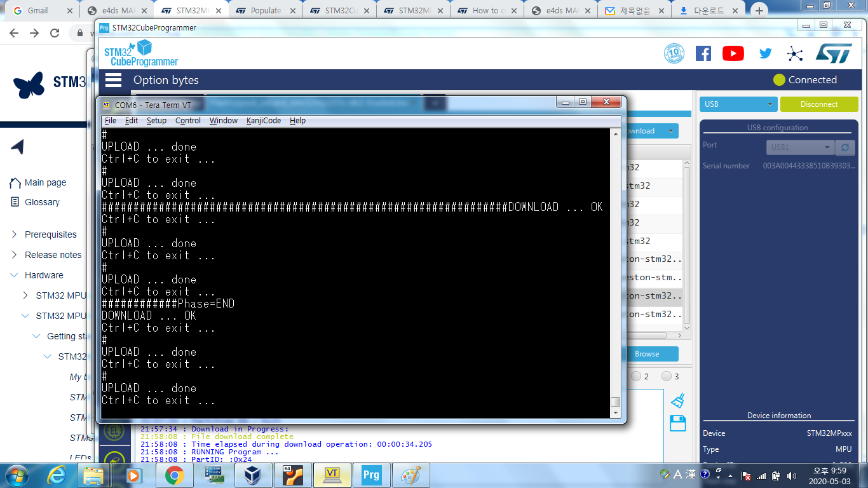Image resolution: width=868 pixels, height=488 pixels.
Task: Open Tera Term Setup menu
Action: [x=156, y=121]
